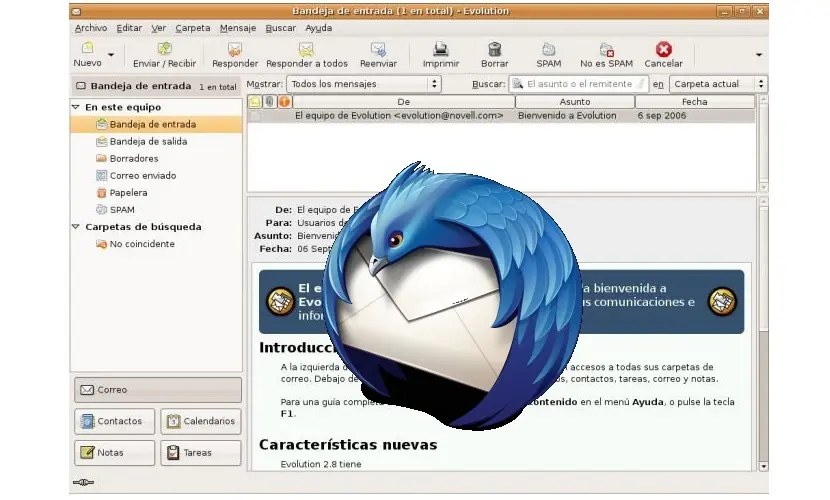Select the Borradores folder
The image size is (830, 500).
coord(127,158)
